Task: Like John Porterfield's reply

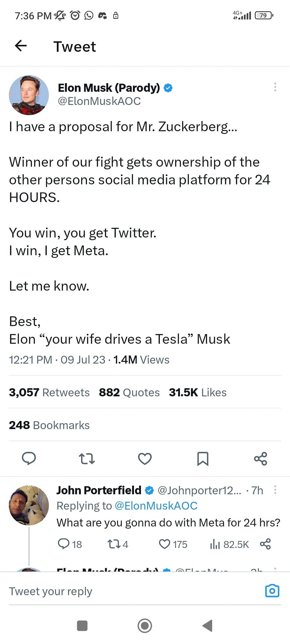Action: [173, 544]
